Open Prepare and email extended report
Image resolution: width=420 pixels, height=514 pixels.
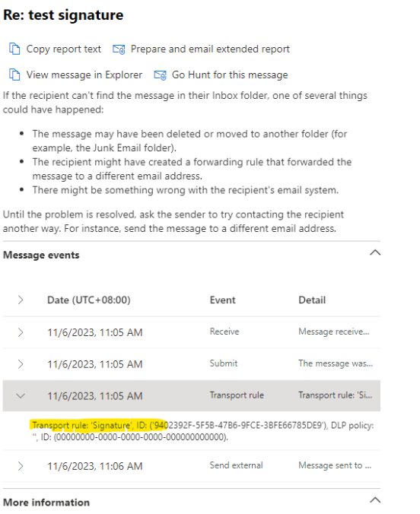coord(210,49)
